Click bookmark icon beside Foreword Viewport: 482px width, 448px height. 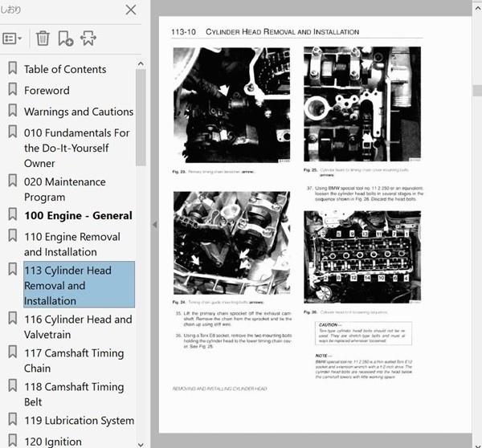(x=12, y=89)
